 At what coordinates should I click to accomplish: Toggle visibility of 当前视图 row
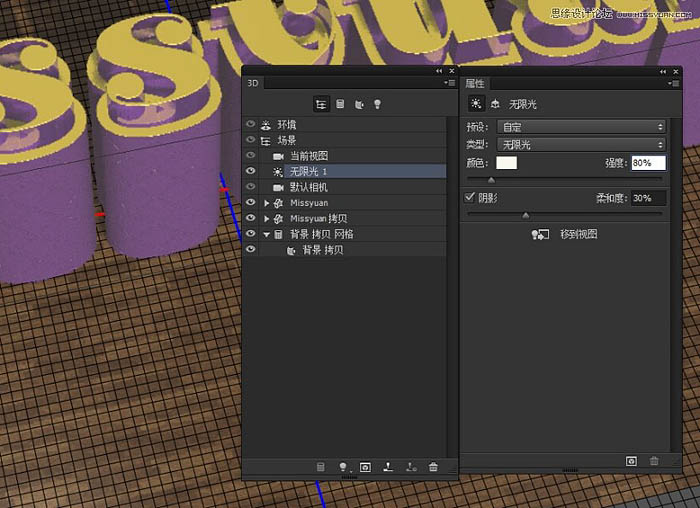[250, 155]
